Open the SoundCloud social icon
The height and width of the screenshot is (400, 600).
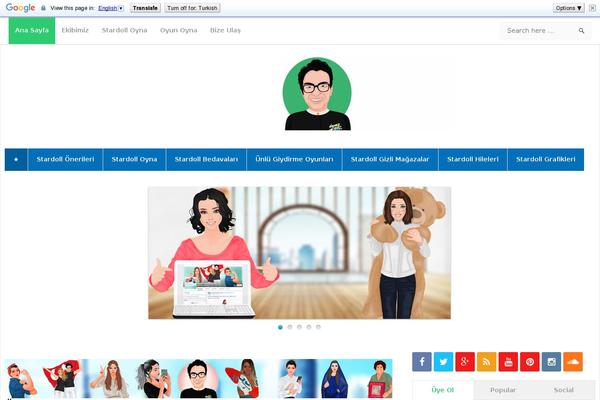coord(573,362)
